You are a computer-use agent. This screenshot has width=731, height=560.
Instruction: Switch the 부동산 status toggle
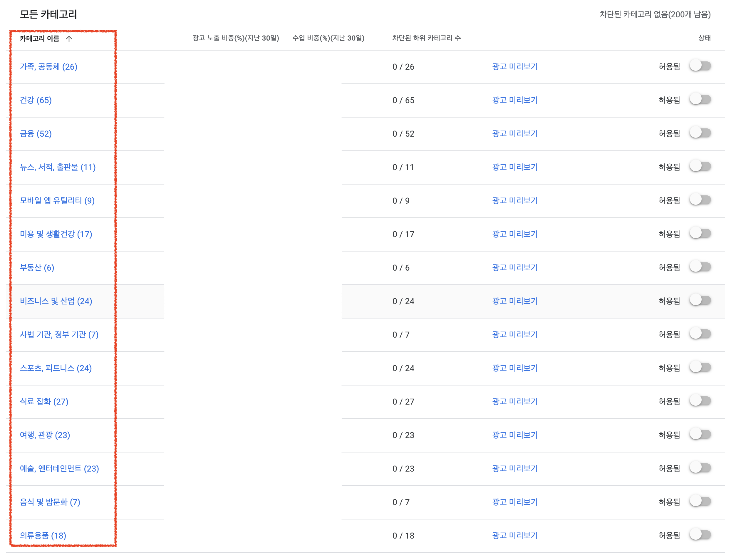pyautogui.click(x=700, y=267)
